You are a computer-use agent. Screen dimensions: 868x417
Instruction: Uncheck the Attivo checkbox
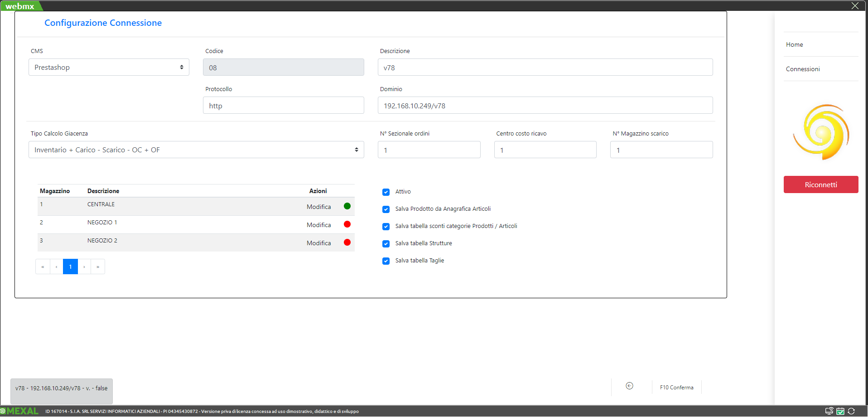386,192
